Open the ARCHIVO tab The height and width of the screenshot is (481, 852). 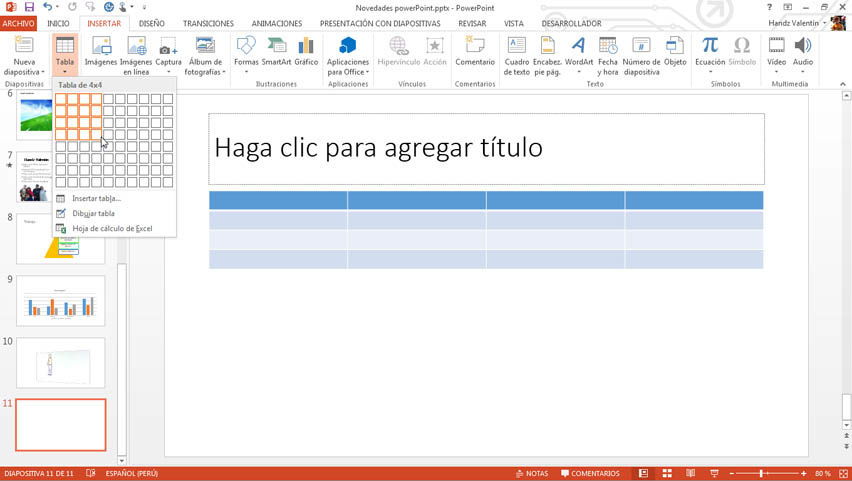(x=18, y=23)
